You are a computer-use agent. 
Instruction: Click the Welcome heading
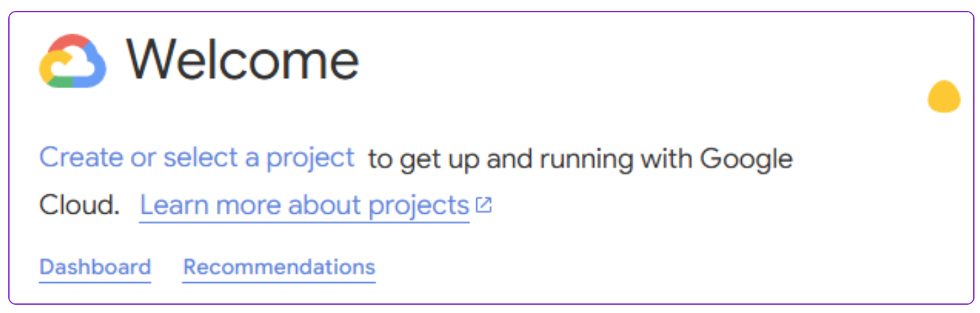[x=242, y=60]
